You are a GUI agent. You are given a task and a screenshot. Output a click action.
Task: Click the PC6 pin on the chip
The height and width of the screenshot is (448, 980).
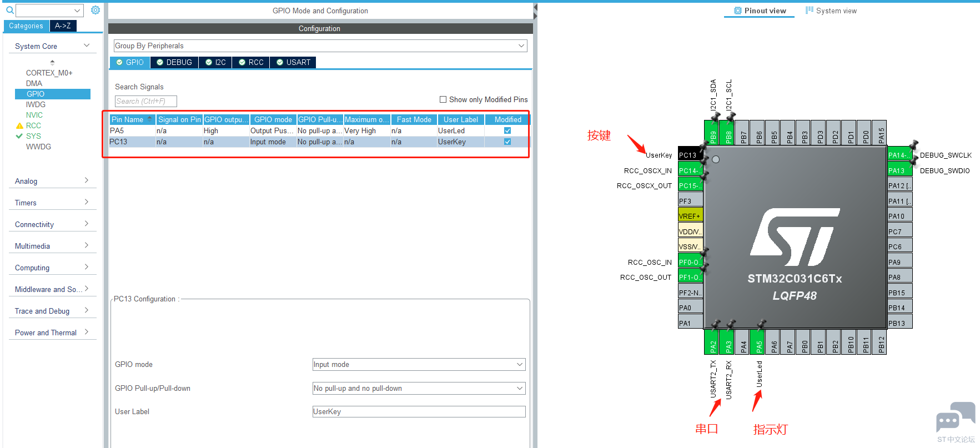(x=899, y=246)
